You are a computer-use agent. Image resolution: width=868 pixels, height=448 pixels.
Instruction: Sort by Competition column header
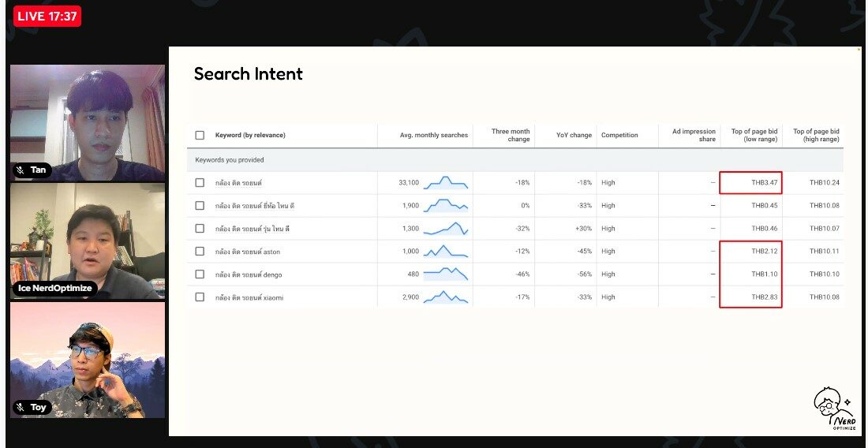pyautogui.click(x=619, y=135)
